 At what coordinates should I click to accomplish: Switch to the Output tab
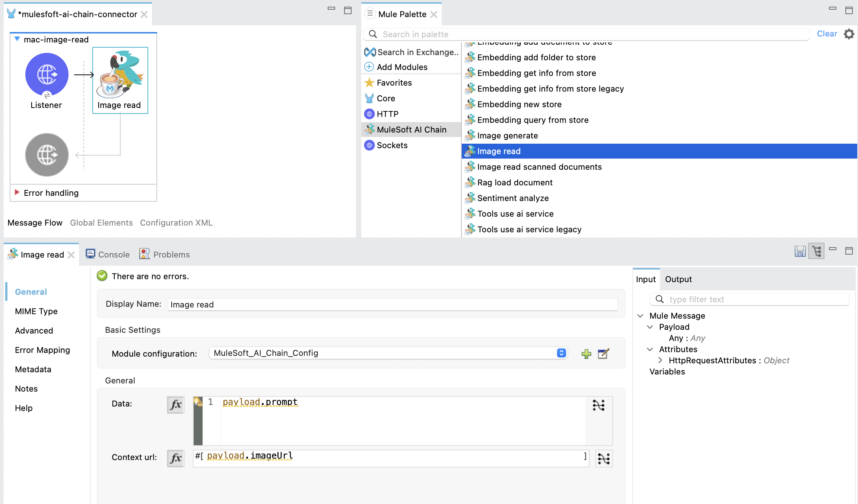coord(679,278)
